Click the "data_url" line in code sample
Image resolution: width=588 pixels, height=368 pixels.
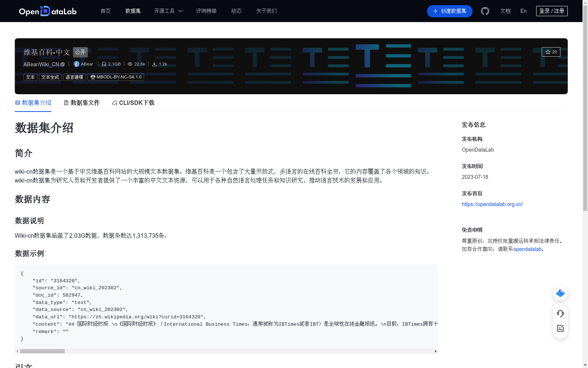point(119,317)
